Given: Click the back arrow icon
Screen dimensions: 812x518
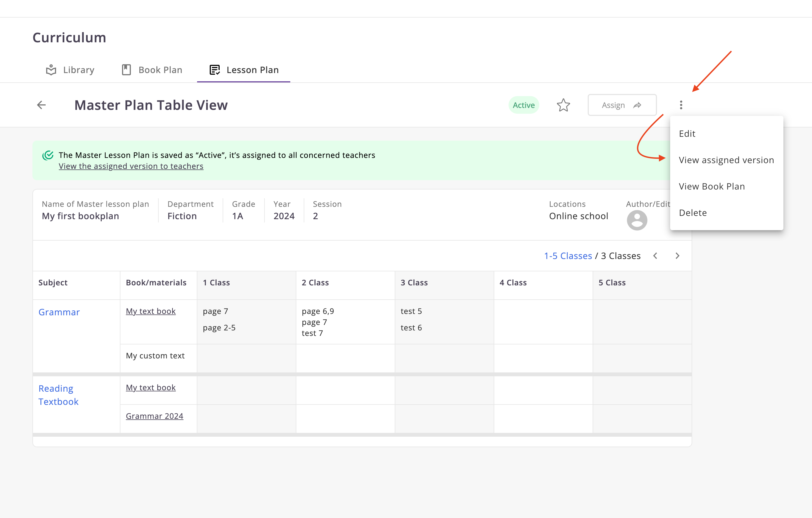Looking at the screenshot, I should pos(41,105).
